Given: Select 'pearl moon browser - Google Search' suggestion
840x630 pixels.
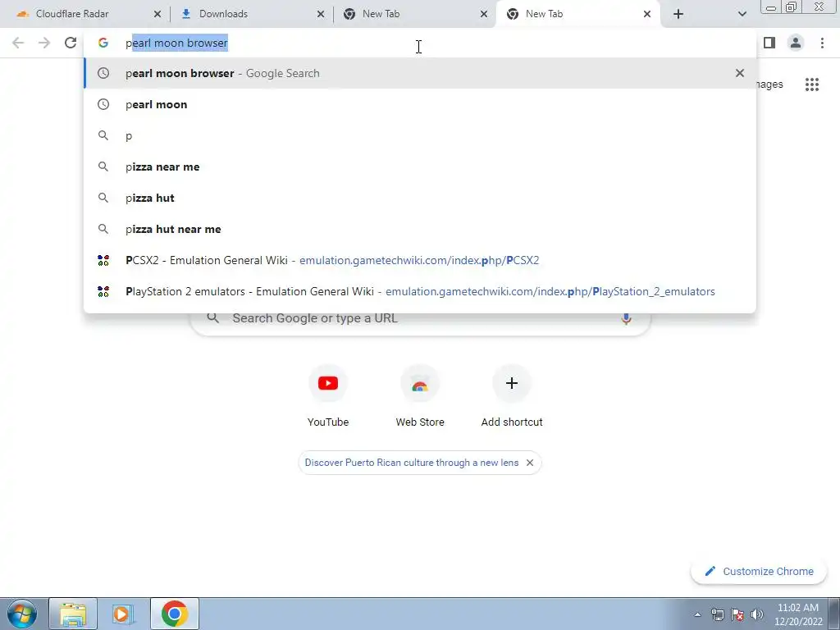Looking at the screenshot, I should pyautogui.click(x=420, y=73).
